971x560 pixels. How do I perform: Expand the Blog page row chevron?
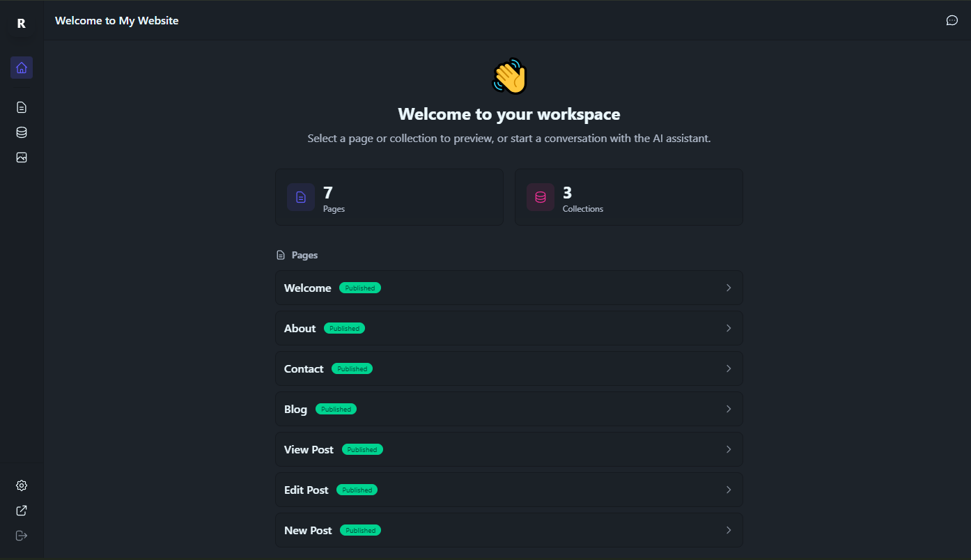pyautogui.click(x=729, y=409)
